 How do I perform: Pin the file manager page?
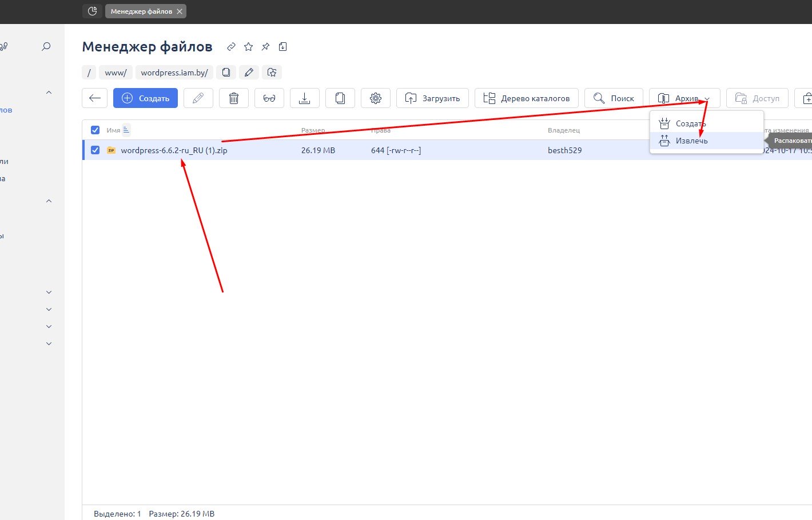pos(265,47)
